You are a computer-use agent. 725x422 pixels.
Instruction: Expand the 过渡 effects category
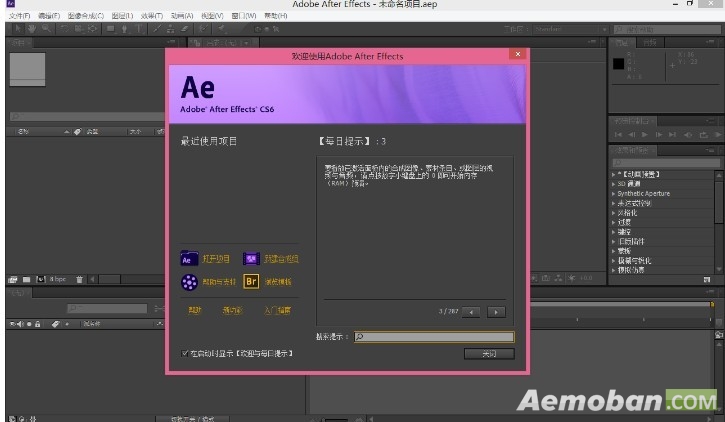pyautogui.click(x=614, y=222)
